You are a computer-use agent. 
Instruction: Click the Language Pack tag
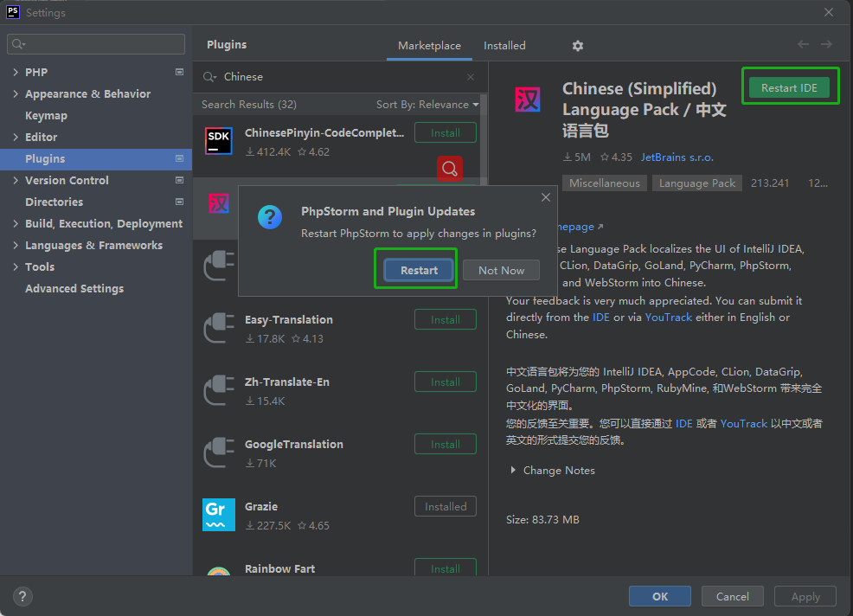click(697, 183)
